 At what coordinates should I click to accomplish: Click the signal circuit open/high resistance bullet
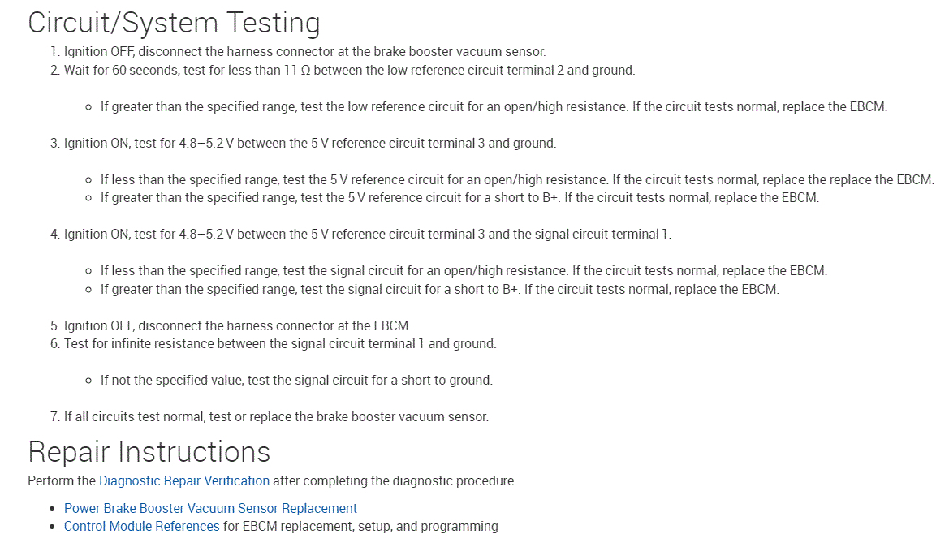click(464, 270)
